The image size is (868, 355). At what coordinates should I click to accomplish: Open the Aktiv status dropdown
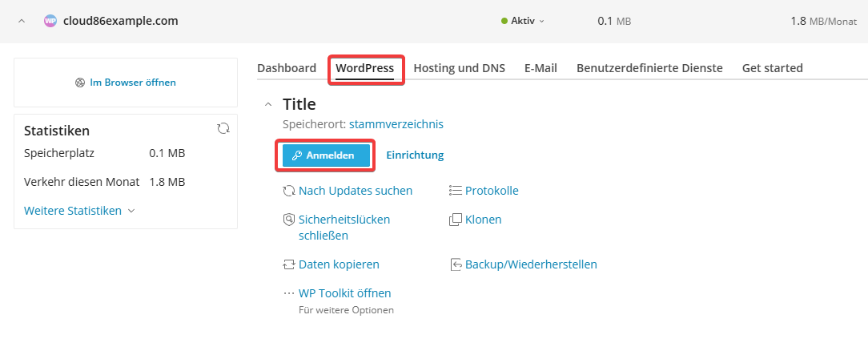pos(523,21)
